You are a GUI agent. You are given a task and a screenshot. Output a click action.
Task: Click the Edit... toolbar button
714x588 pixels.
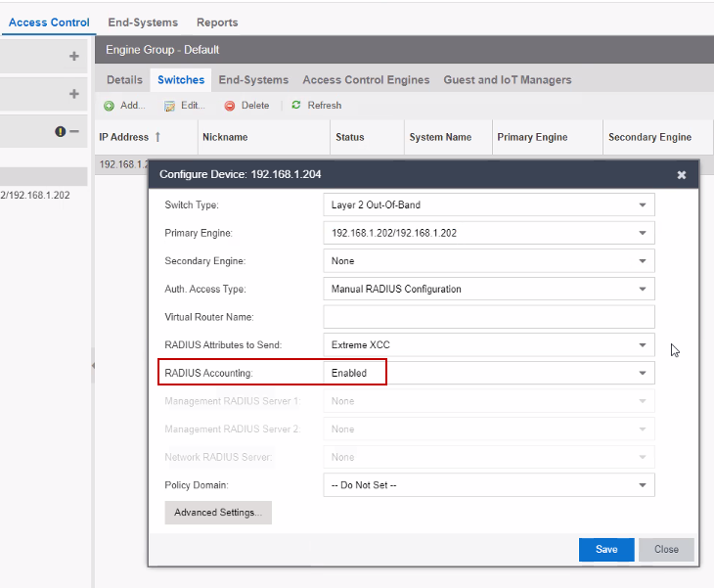tap(185, 106)
